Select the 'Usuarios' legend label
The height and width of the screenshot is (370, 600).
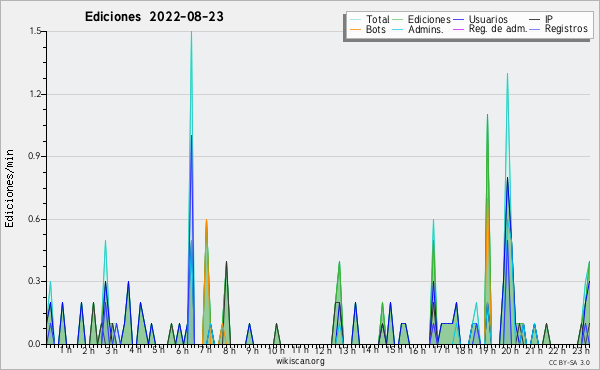488,19
